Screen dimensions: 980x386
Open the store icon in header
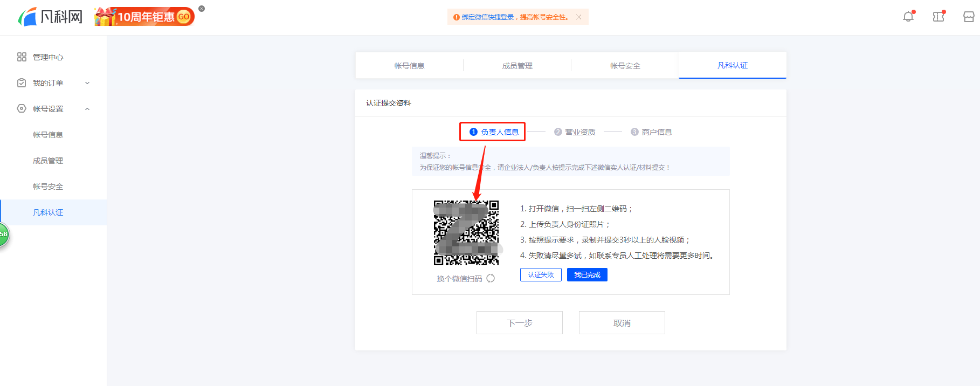point(969,17)
